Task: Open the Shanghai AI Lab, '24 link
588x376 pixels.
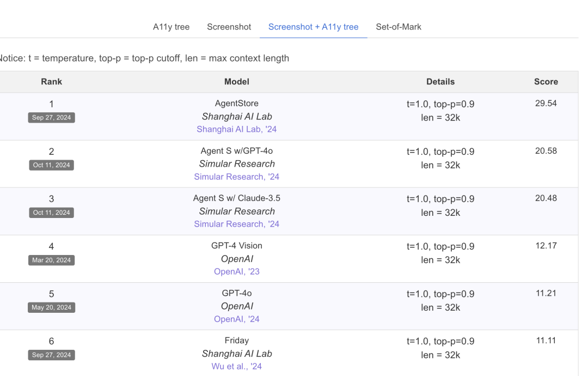Action: 236,129
